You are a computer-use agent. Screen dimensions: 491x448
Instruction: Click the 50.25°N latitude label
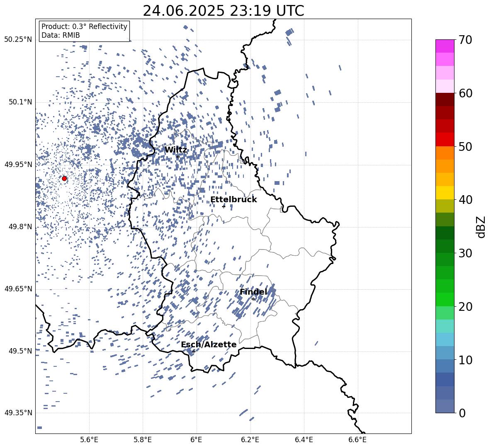(x=18, y=40)
